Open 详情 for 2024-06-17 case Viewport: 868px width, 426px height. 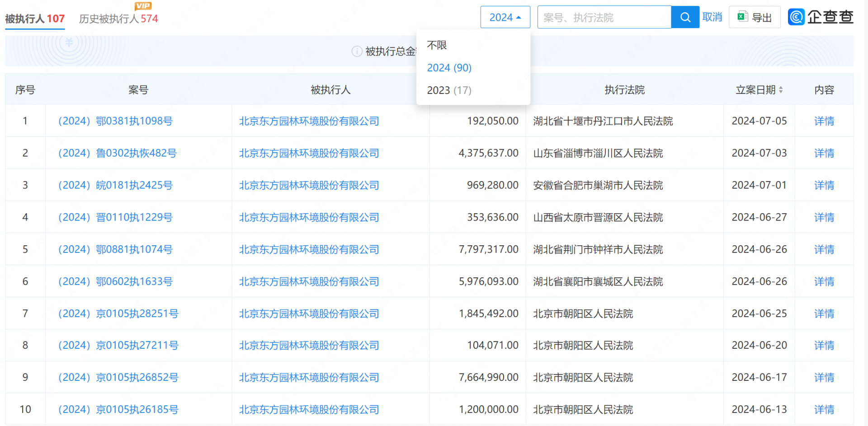pos(824,377)
